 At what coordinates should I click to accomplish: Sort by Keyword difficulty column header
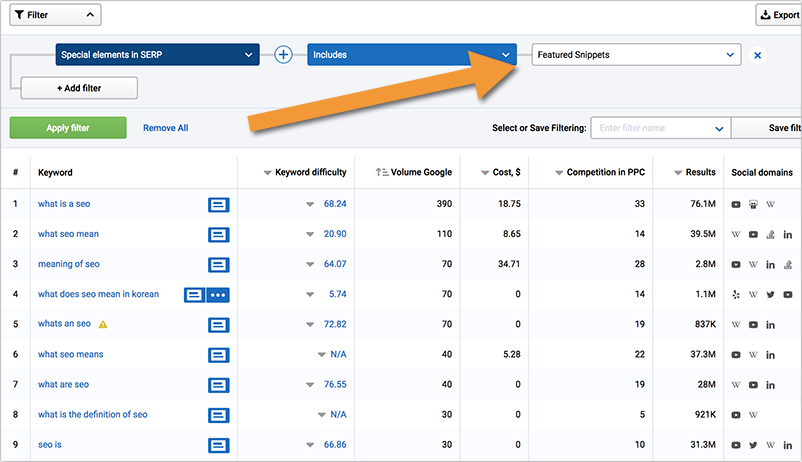pyautogui.click(x=304, y=172)
